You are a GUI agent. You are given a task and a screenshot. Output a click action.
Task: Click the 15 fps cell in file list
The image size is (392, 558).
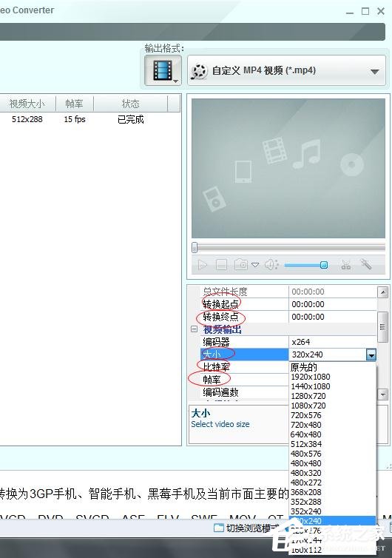click(75, 119)
